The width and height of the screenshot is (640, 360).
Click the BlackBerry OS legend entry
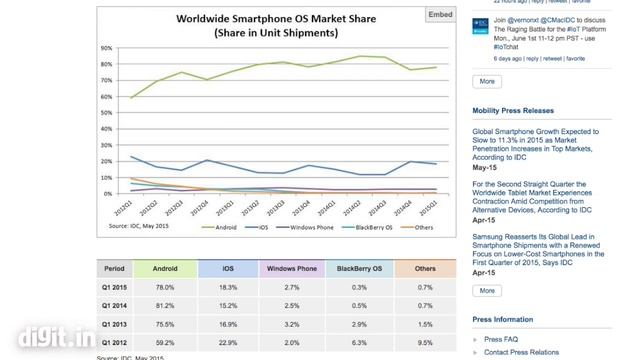tap(367, 227)
